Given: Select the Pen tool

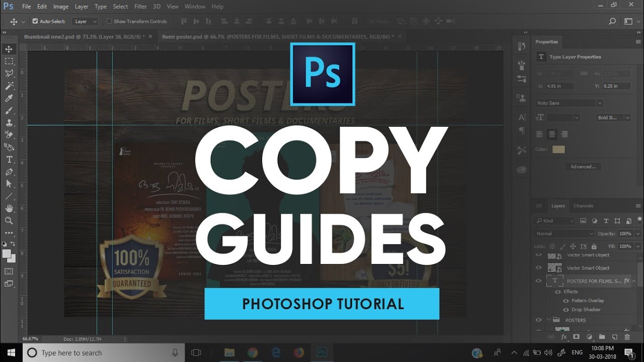Looking at the screenshot, I should (x=9, y=172).
